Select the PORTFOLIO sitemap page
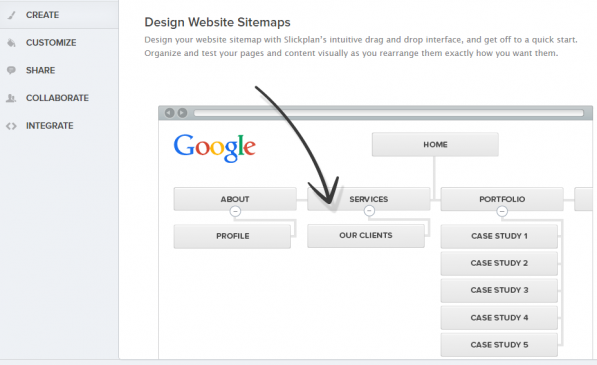The height and width of the screenshot is (365, 597). [x=502, y=199]
